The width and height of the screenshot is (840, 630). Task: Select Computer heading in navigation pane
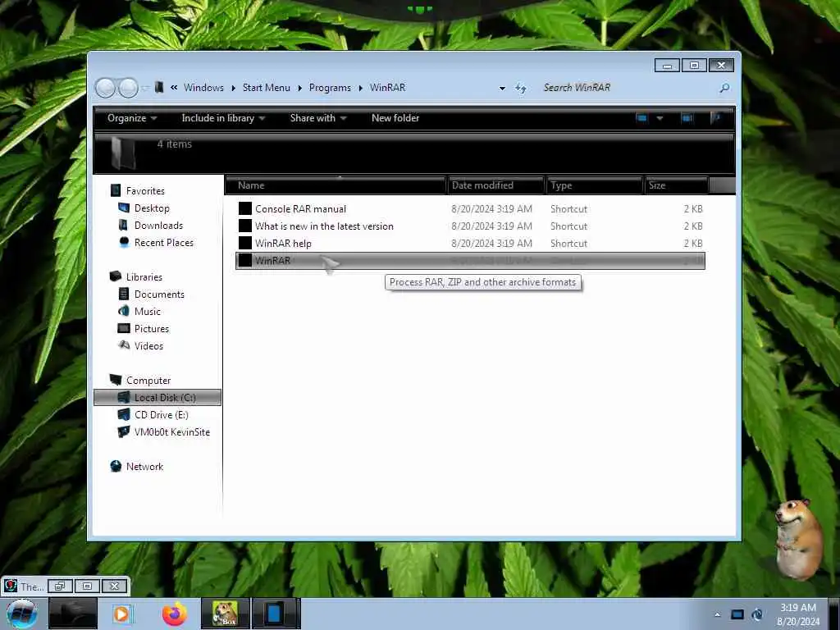pyautogui.click(x=148, y=381)
